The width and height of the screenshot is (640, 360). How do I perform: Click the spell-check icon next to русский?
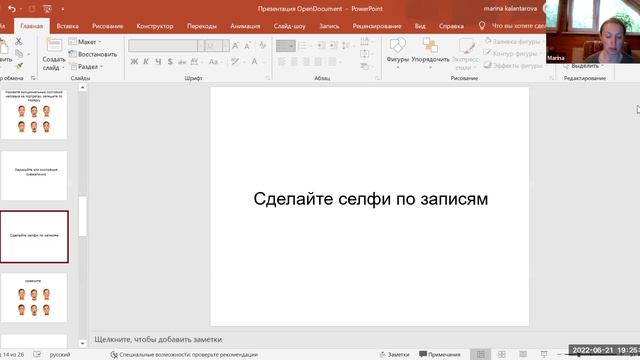click(x=37, y=354)
